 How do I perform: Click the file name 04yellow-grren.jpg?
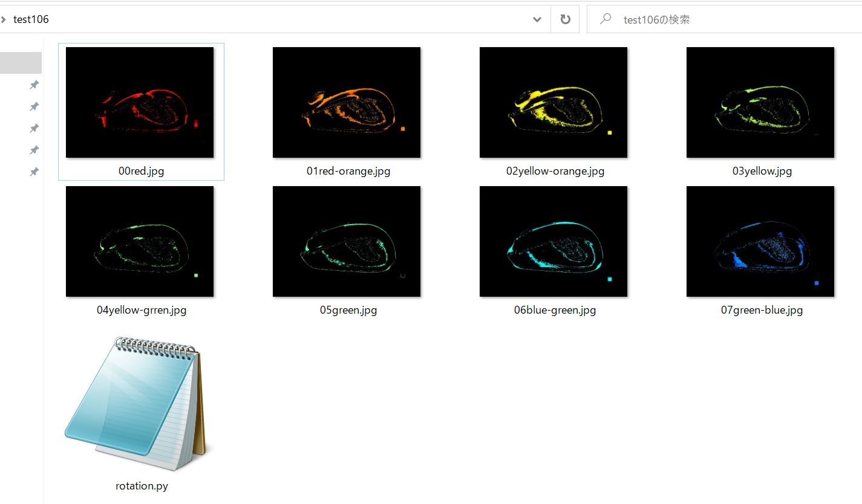pyautogui.click(x=142, y=310)
